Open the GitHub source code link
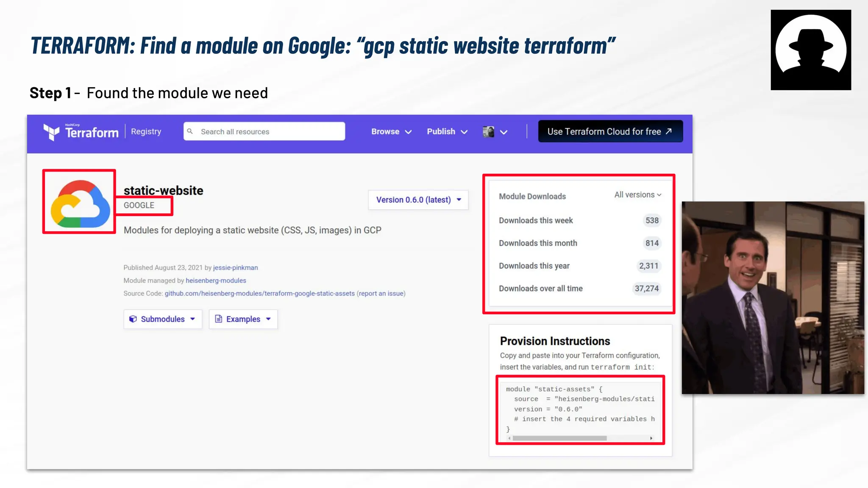The image size is (868, 488). [x=259, y=294]
